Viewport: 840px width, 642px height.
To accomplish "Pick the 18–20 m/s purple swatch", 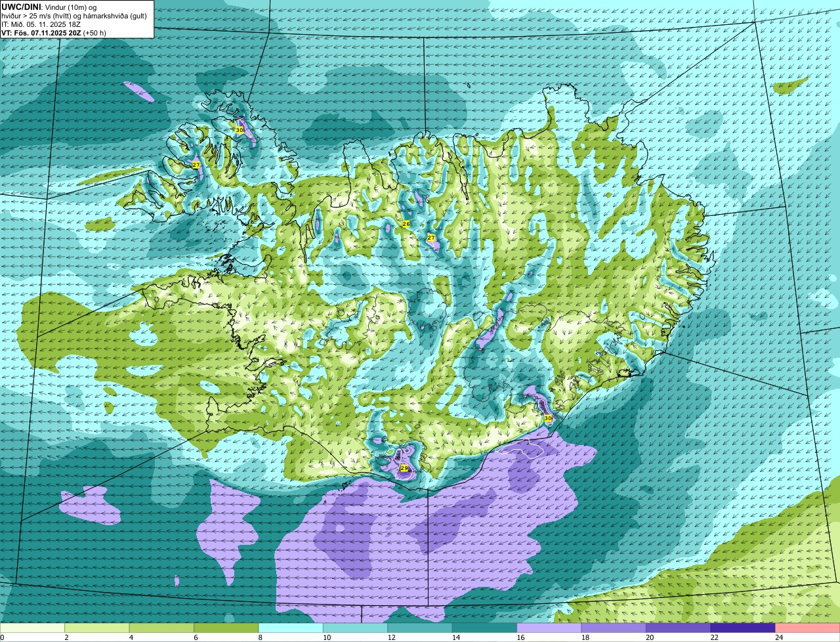I will pos(614,628).
